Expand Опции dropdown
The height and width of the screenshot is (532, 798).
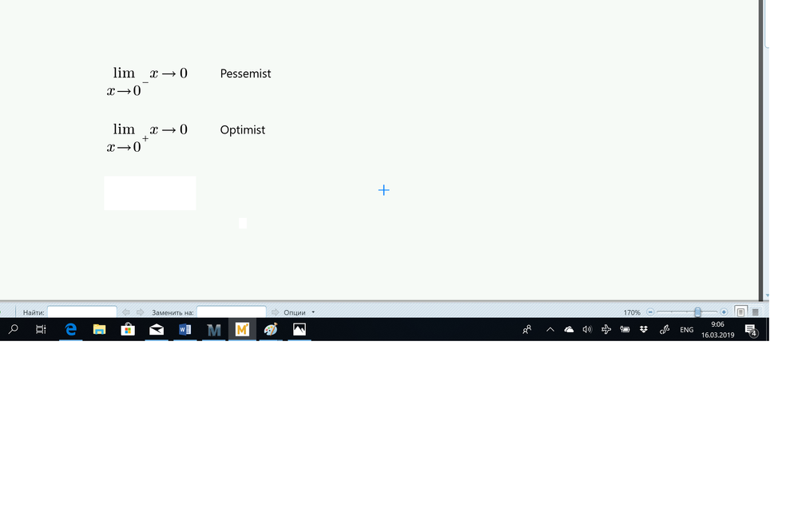pyautogui.click(x=313, y=312)
